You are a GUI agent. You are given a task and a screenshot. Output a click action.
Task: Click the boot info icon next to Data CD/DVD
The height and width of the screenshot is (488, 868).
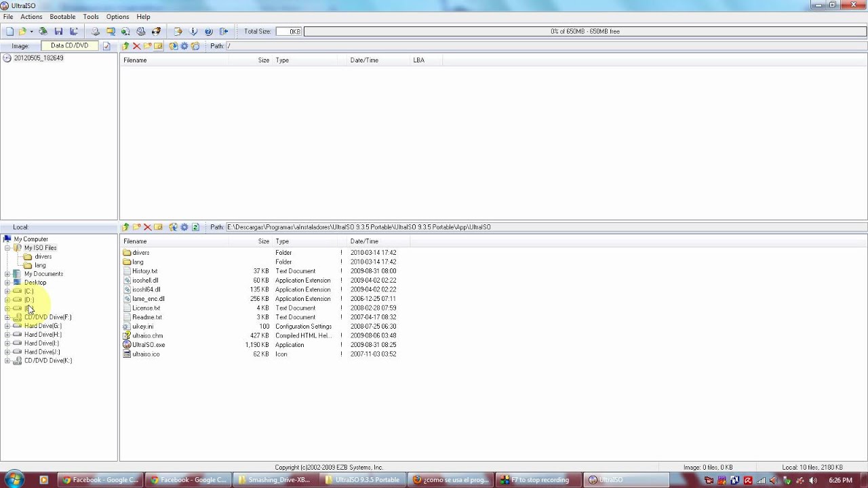tap(106, 46)
